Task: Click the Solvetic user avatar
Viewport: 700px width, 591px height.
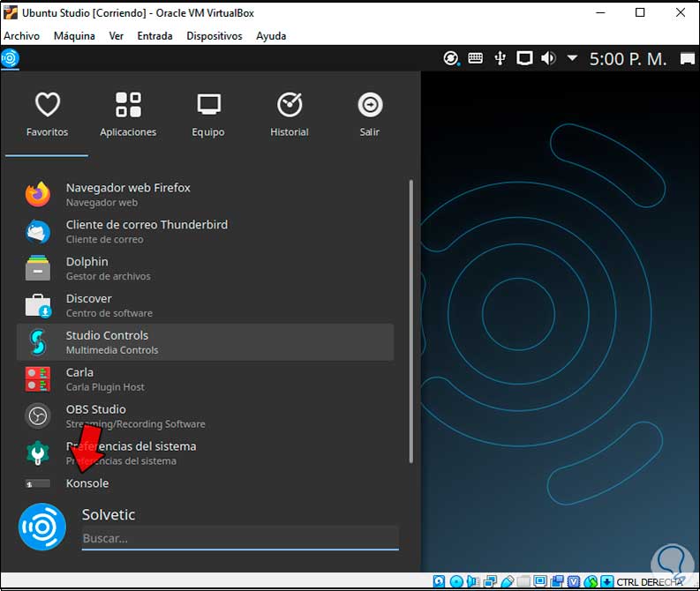Action: [x=42, y=527]
